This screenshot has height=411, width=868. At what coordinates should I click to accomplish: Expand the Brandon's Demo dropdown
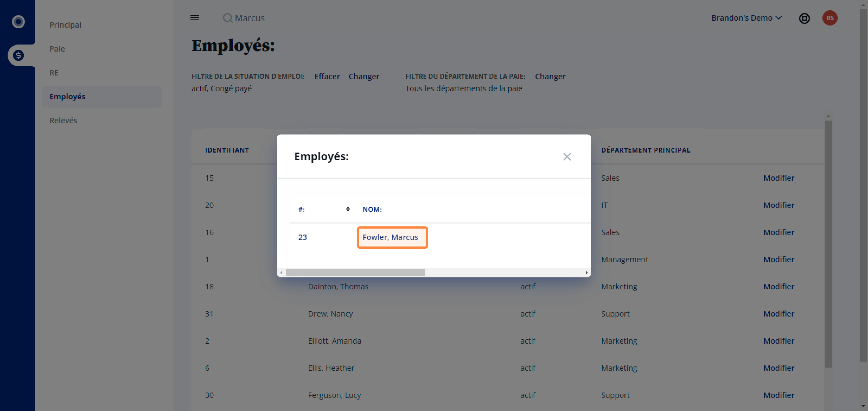click(746, 18)
